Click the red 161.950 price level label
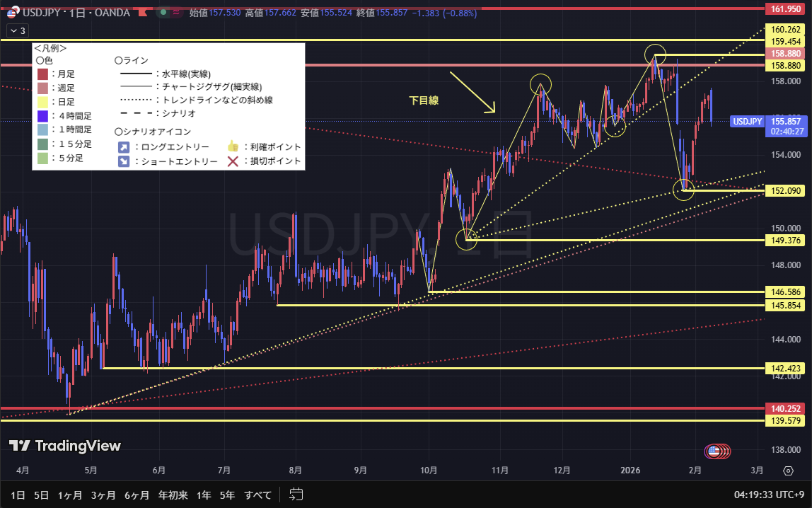Image resolution: width=812 pixels, height=508 pixels. (786, 9)
